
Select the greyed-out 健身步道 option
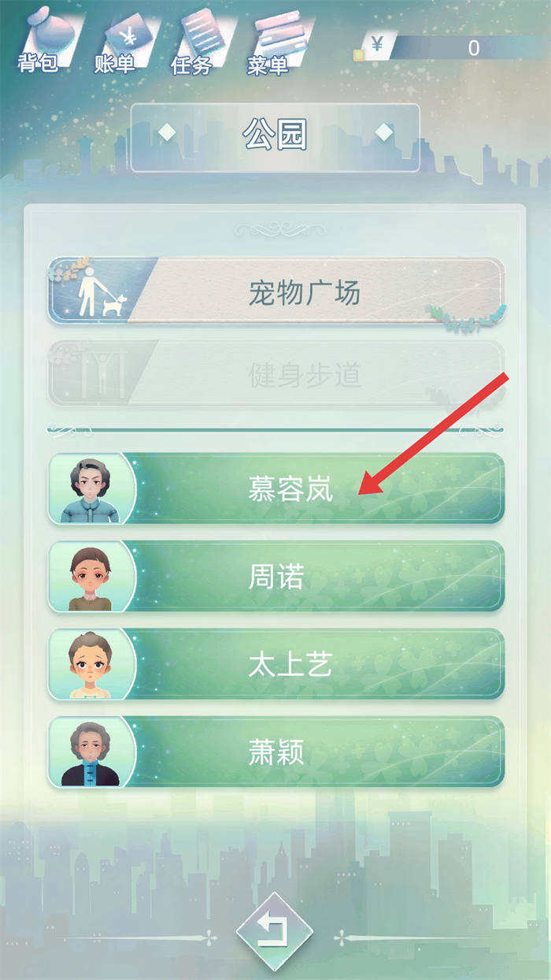tap(275, 373)
